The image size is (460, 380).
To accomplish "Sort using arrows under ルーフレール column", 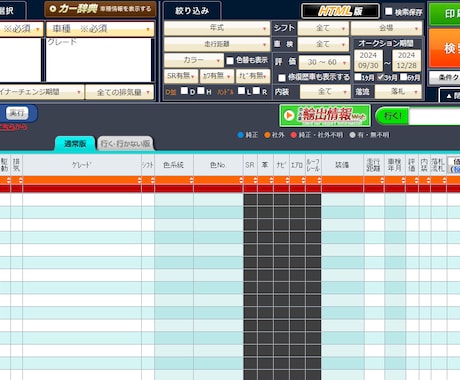I will coord(319,180).
